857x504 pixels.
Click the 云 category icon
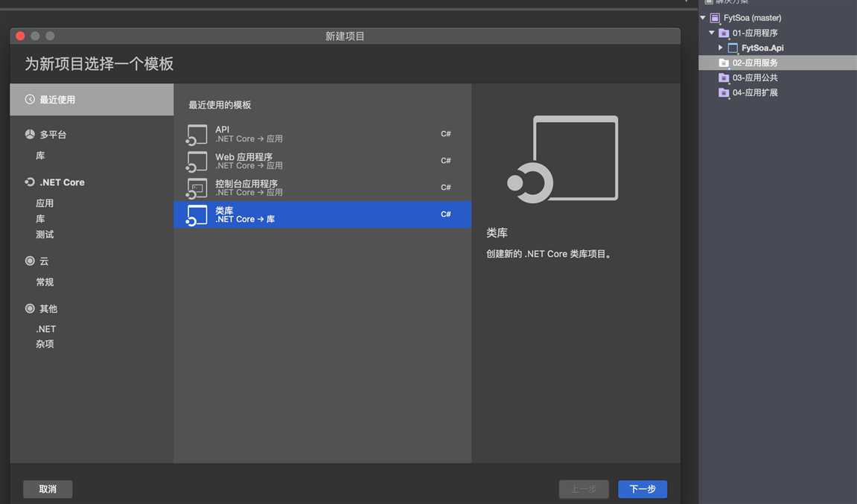click(30, 261)
